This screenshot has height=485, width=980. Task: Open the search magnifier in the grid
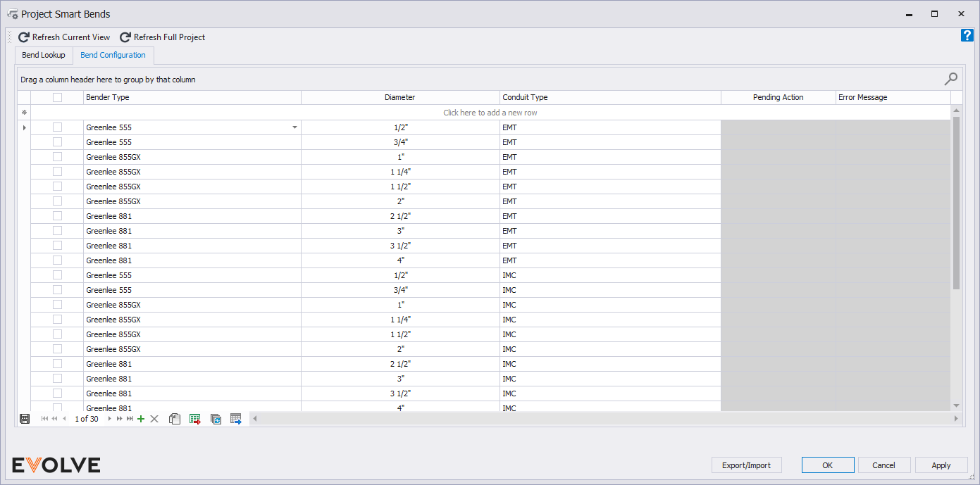[951, 79]
